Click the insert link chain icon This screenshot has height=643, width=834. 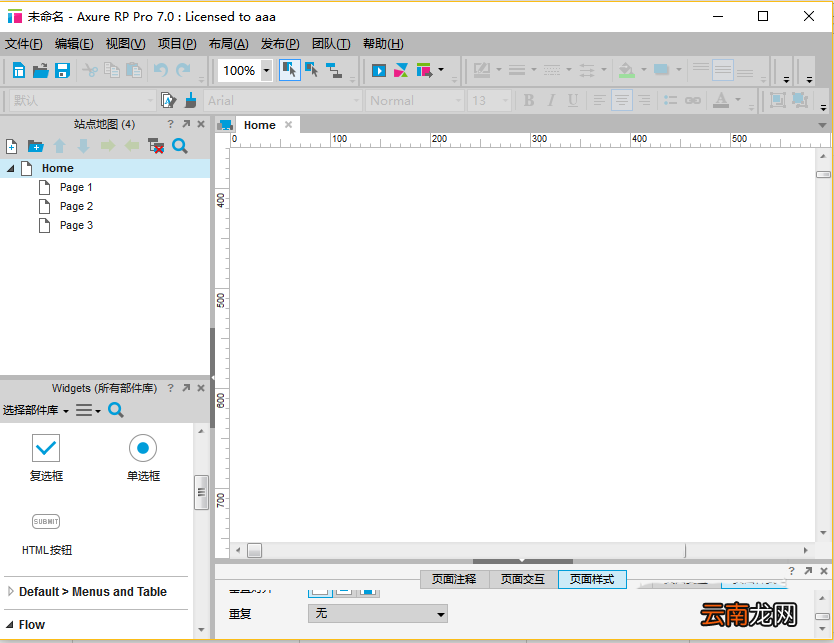[x=693, y=100]
